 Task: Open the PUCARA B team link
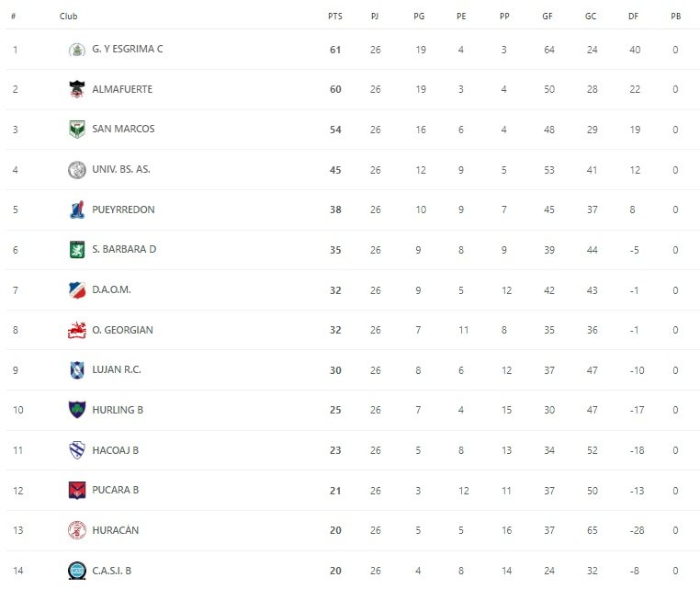pos(116,490)
